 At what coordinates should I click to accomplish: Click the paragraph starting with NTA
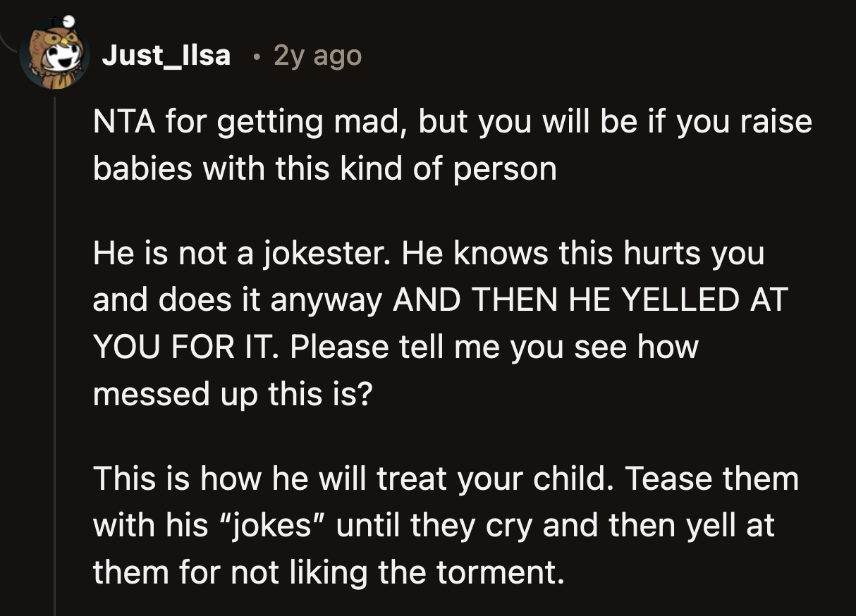[x=451, y=144]
